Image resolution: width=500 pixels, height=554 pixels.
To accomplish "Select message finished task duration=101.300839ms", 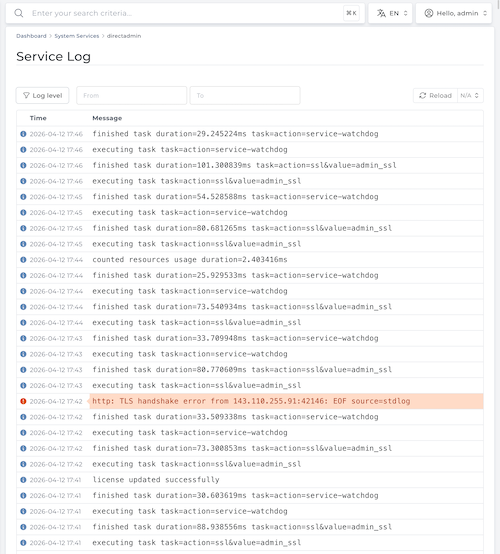I will click(x=245, y=165).
